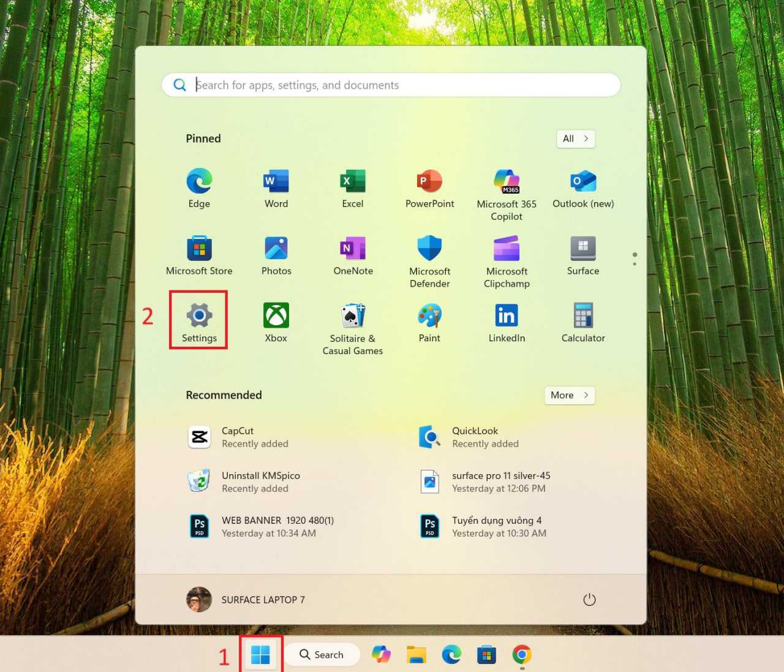Viewport: 784px width, 672px height.
Task: Open Copilot from the taskbar
Action: point(381,655)
